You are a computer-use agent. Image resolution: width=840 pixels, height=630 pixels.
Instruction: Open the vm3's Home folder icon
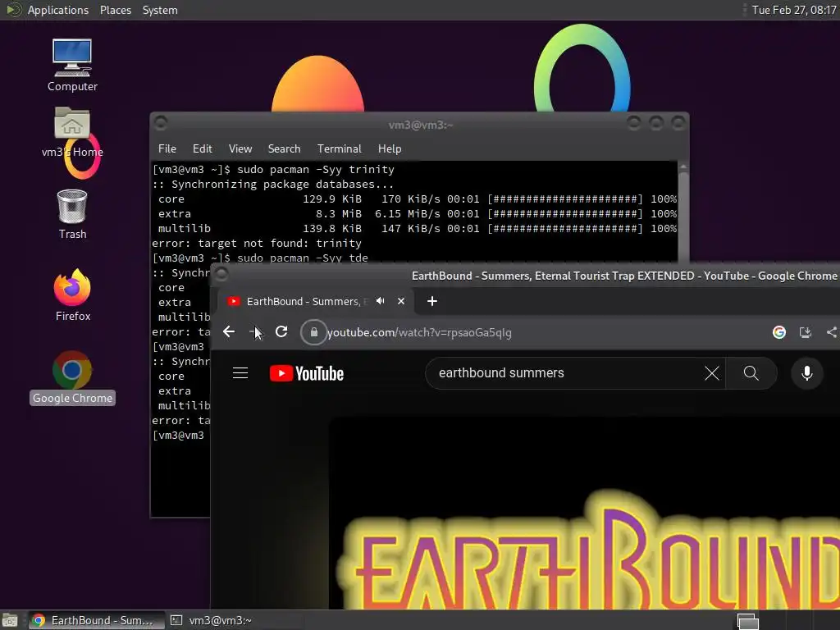(x=72, y=131)
